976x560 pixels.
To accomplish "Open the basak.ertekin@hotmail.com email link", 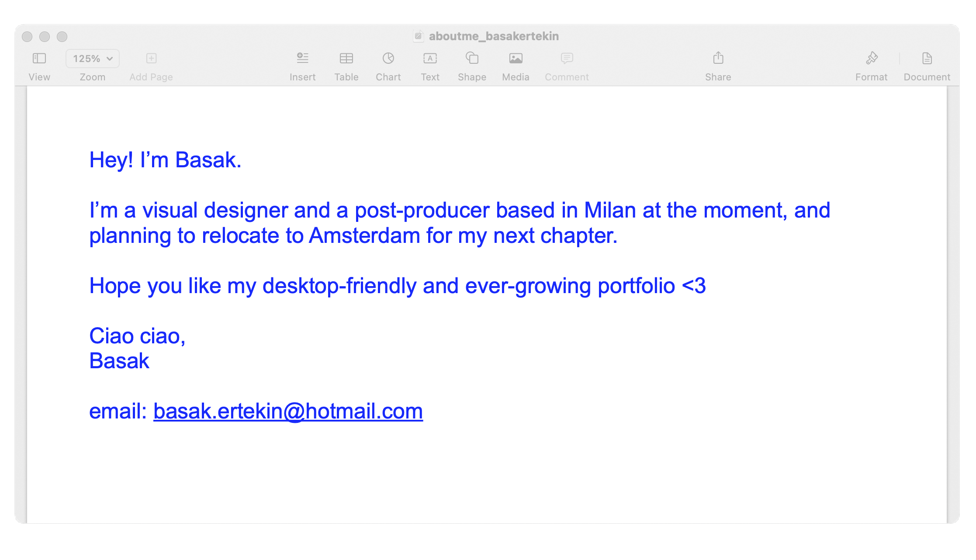I will (287, 411).
